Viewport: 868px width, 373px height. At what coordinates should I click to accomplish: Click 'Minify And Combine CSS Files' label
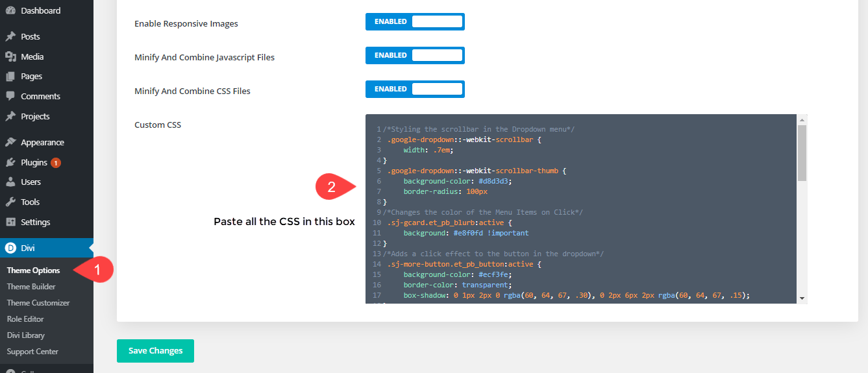point(192,91)
